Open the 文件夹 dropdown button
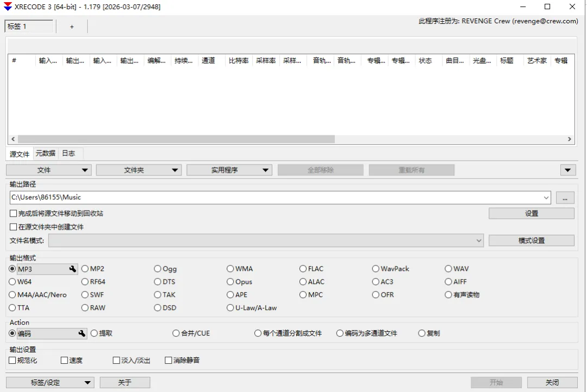587x392 pixels. point(139,170)
